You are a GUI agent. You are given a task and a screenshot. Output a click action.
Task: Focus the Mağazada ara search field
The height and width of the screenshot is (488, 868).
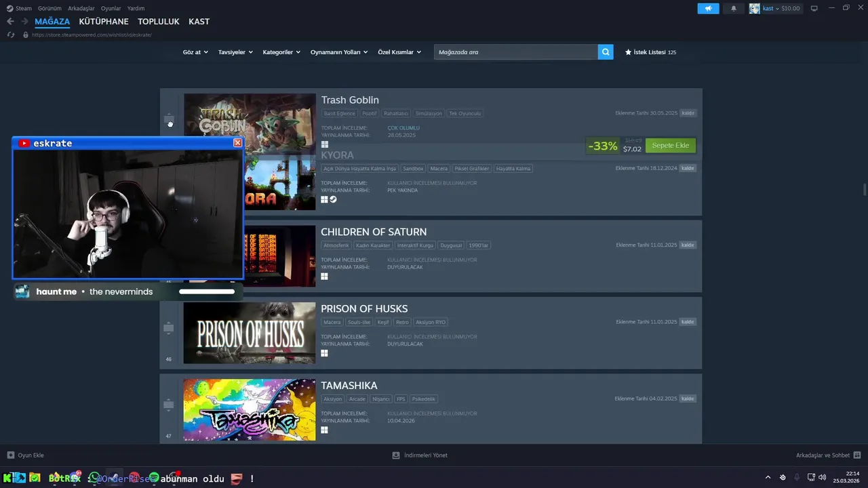click(x=516, y=52)
